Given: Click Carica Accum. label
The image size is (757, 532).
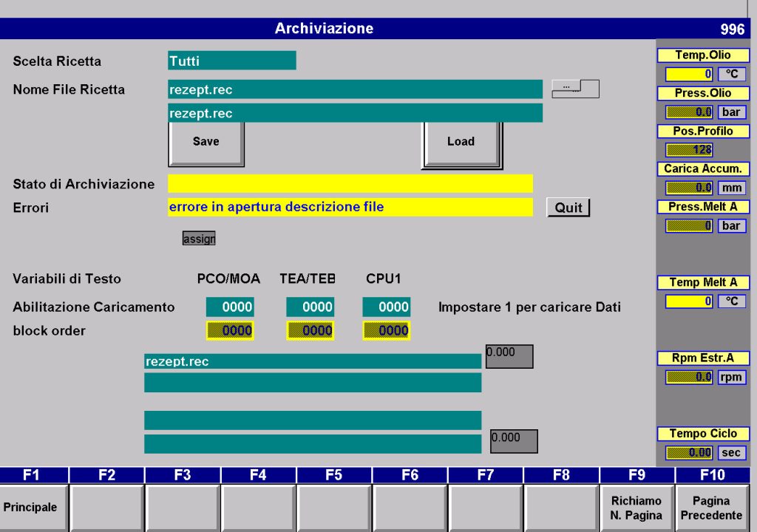Looking at the screenshot, I should [x=703, y=168].
